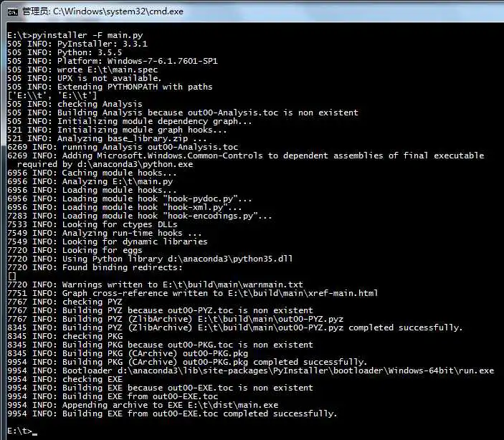Screen dimensions: 504x440
Task: Click 'Building Analysis because out00-Analysis.toc' line
Action: 183,113
